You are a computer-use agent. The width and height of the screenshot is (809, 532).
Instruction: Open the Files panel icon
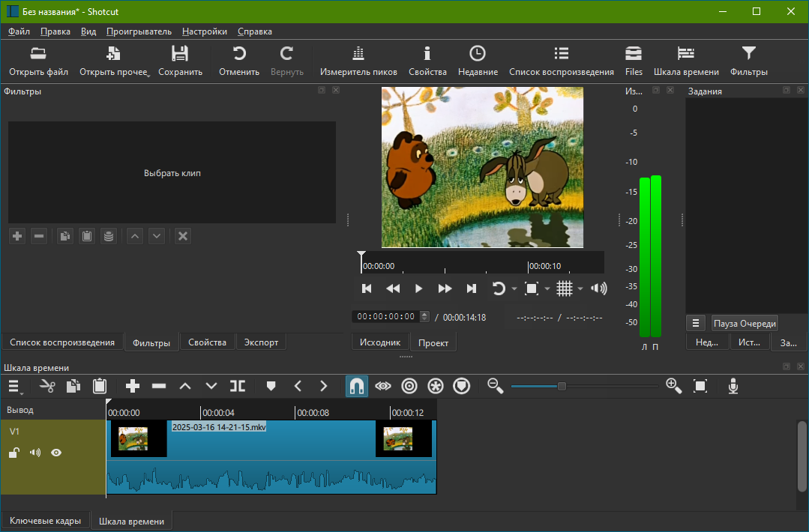634,61
